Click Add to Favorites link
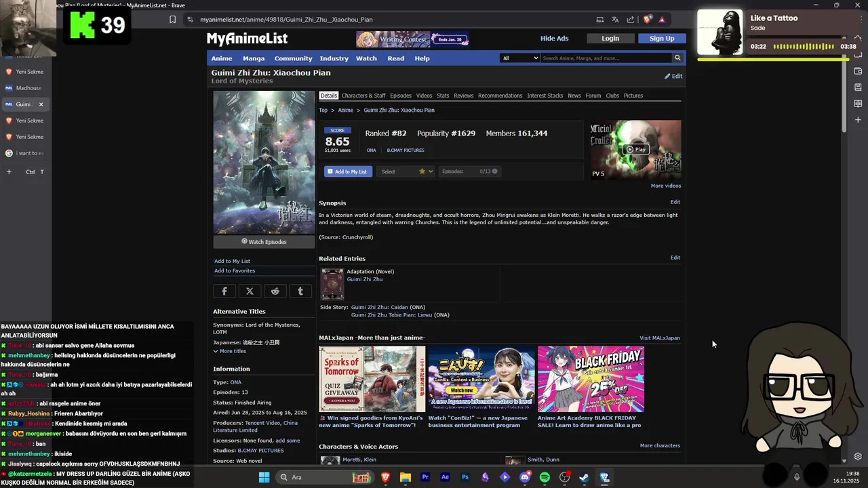This screenshot has width=868, height=488. [235, 271]
